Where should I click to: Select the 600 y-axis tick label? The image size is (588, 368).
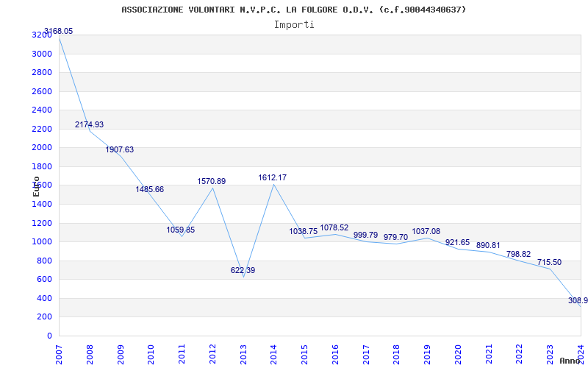(45, 280)
